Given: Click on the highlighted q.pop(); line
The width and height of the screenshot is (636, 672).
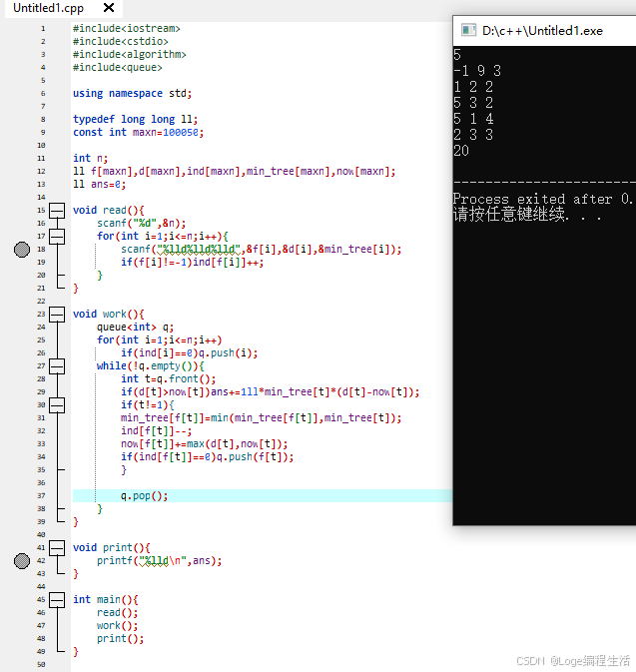Looking at the screenshot, I should tap(263, 496).
